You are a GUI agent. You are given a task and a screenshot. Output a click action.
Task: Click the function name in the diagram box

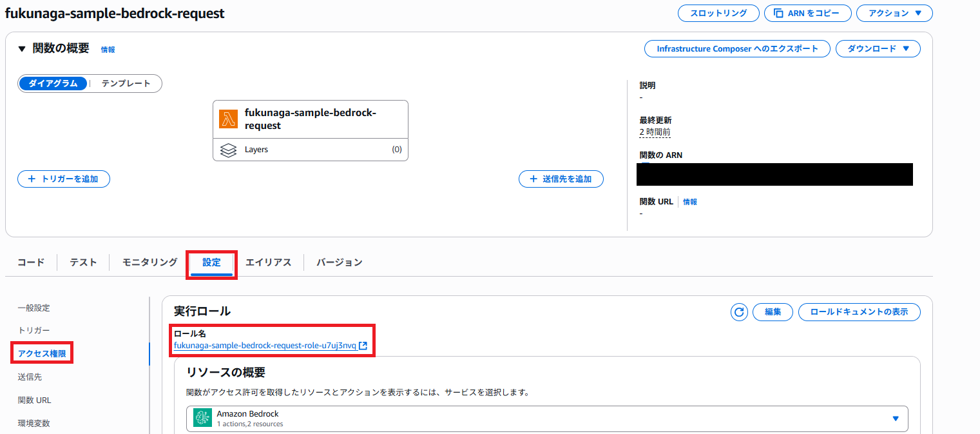pos(310,119)
